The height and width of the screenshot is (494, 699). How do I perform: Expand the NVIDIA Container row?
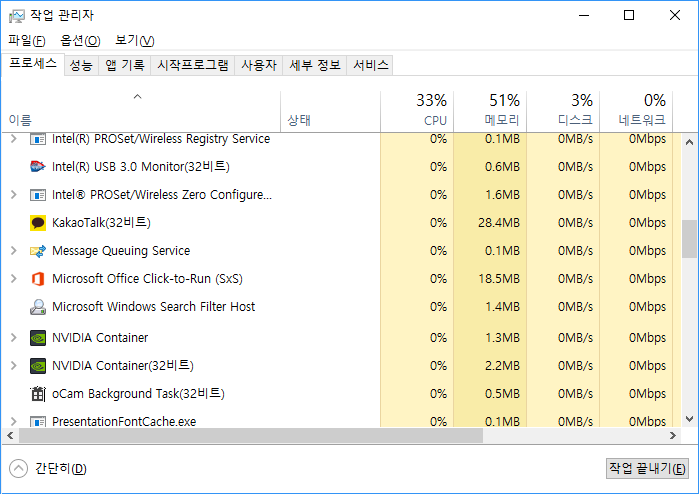pos(13,338)
